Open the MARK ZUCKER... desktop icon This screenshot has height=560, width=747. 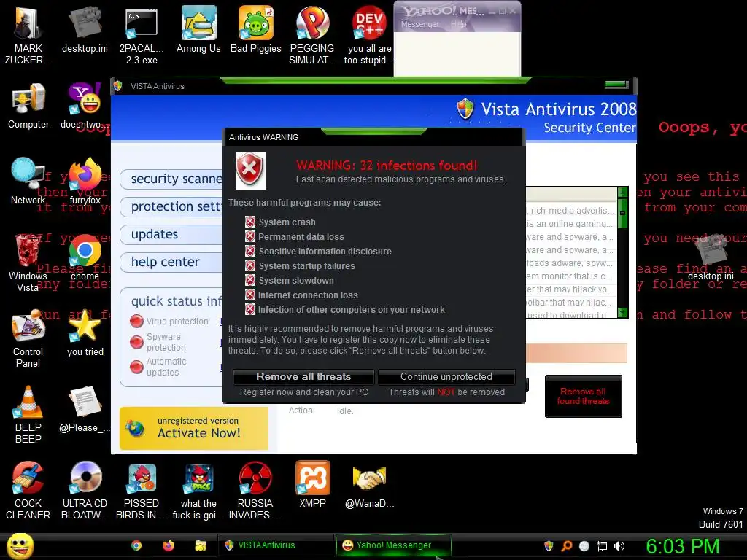click(x=28, y=34)
